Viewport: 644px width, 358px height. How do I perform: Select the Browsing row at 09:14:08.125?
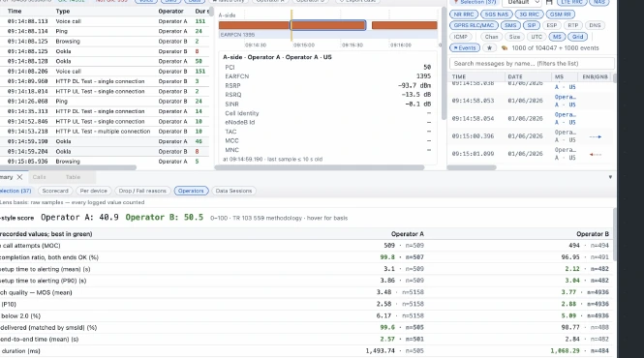click(105, 42)
